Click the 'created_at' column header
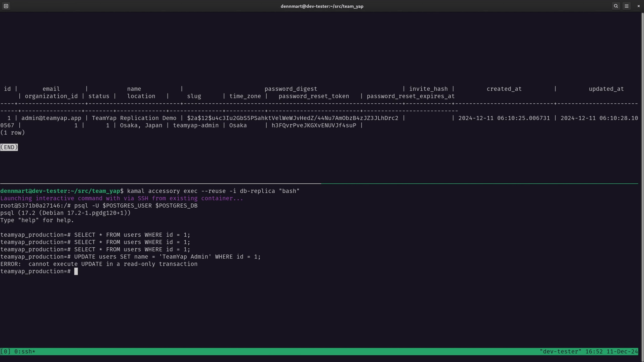This screenshot has height=362, width=644. click(504, 89)
